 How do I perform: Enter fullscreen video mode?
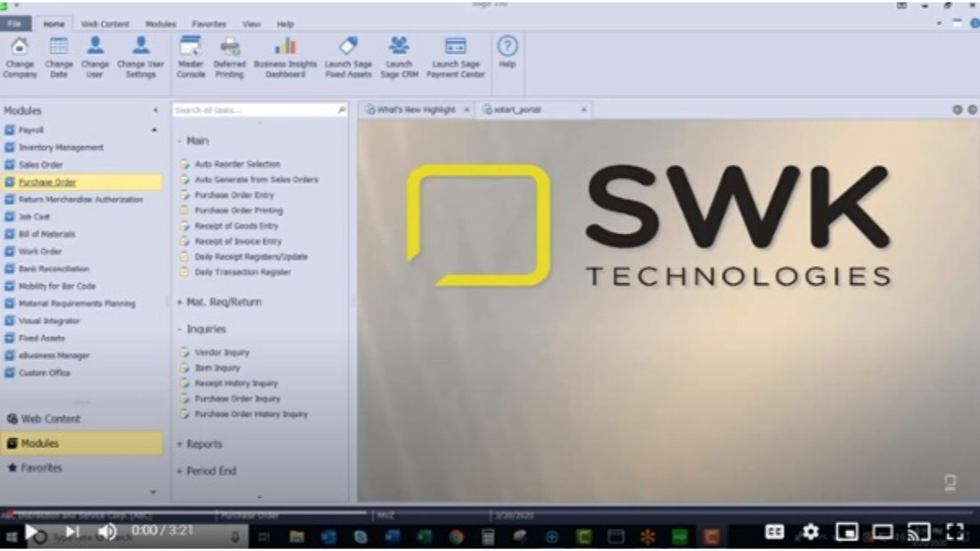pyautogui.click(x=955, y=532)
